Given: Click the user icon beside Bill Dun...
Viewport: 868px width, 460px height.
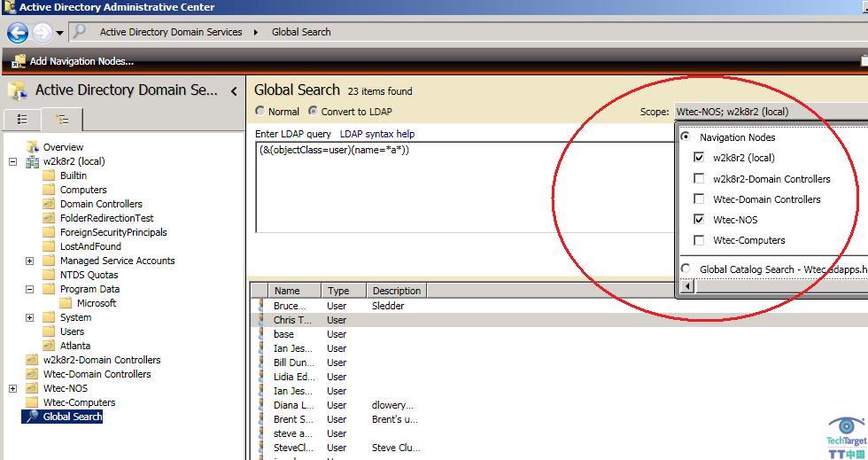Looking at the screenshot, I should (x=260, y=363).
